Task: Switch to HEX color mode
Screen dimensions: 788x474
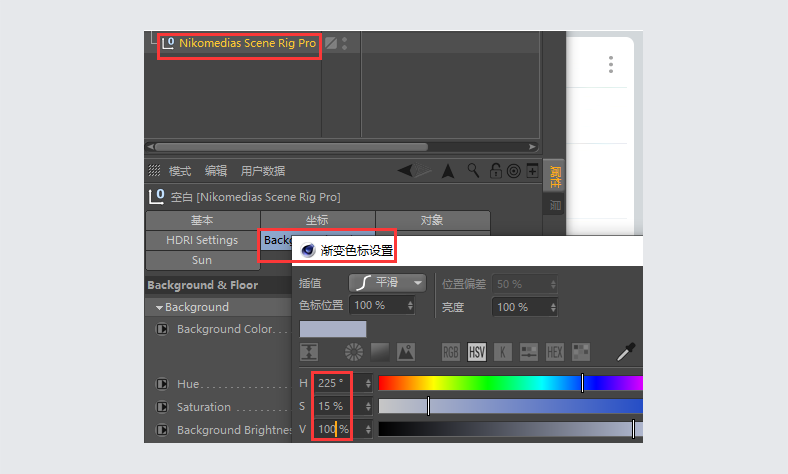Action: [555, 352]
